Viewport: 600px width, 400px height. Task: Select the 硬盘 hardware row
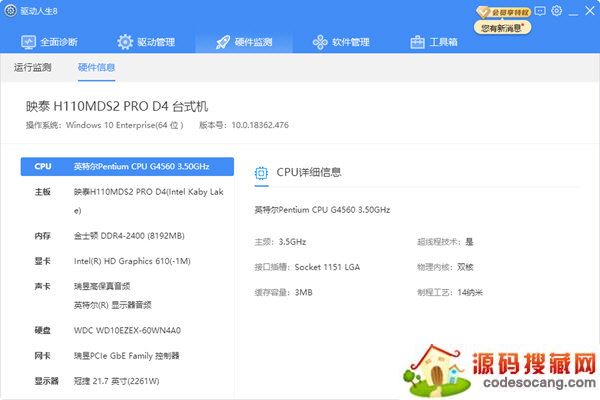(x=127, y=330)
